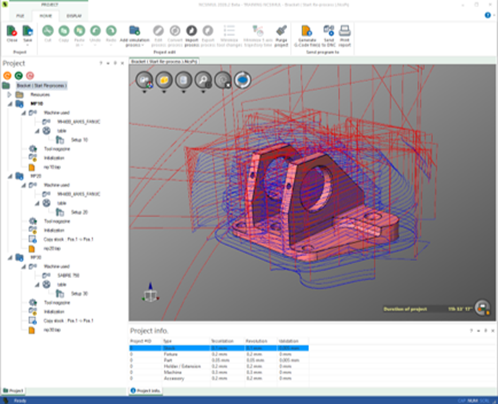
Task: Click the help question mark icon top right
Action: pyautogui.click(x=488, y=15)
